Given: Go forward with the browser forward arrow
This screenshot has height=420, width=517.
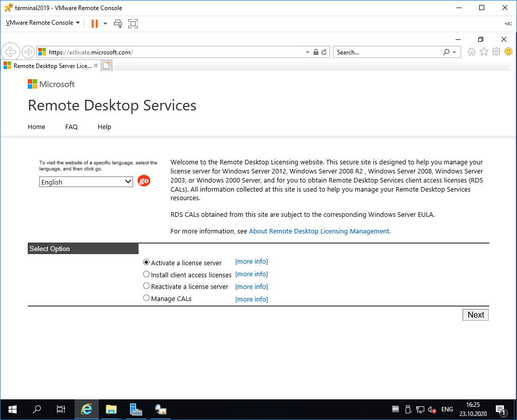Looking at the screenshot, I should tap(28, 52).
